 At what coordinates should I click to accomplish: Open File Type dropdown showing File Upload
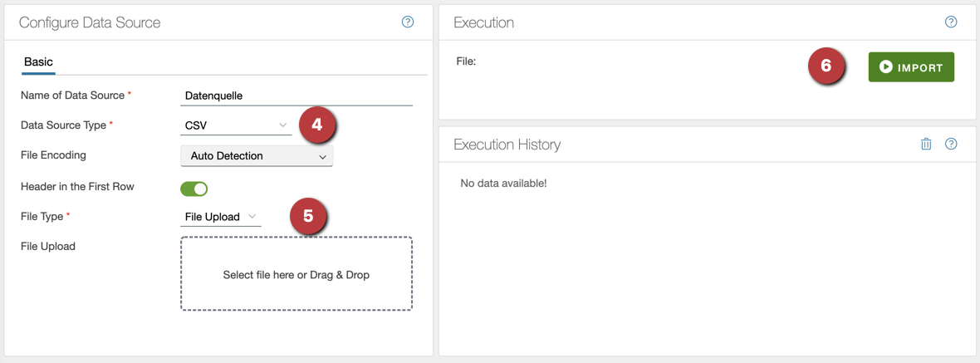pyautogui.click(x=220, y=217)
